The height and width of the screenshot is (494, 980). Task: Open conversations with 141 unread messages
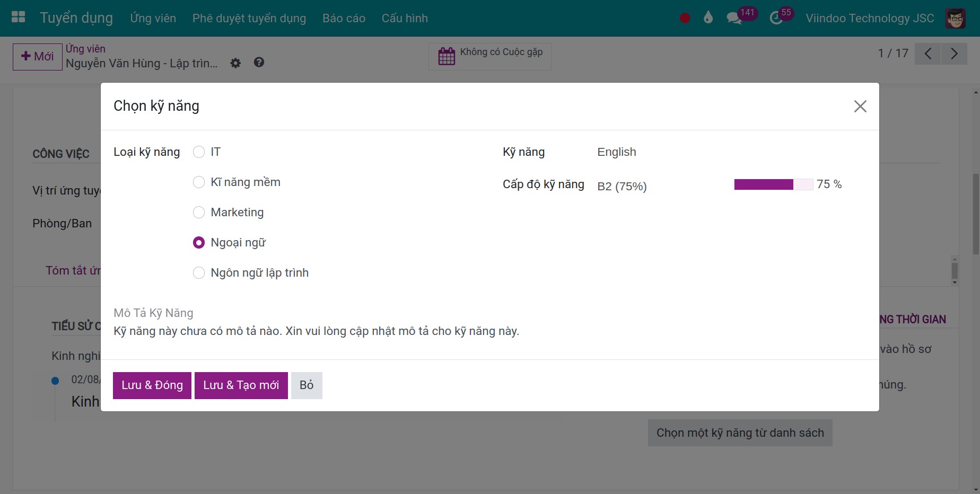[x=734, y=18]
